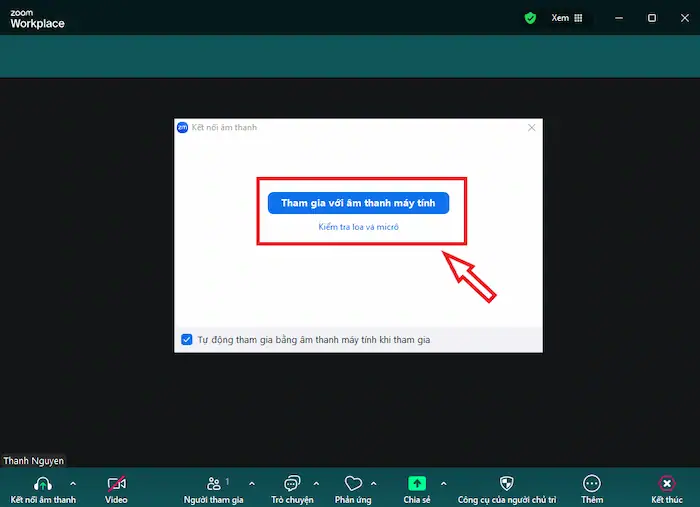Image resolution: width=700 pixels, height=507 pixels.
Task: Expand the arrow next to Phản ứng
Action: click(x=374, y=483)
